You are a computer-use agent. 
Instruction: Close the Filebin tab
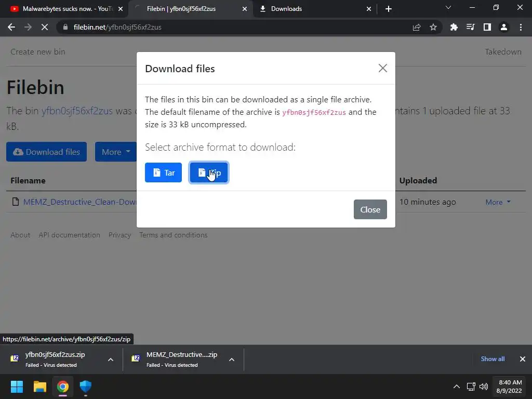tap(244, 9)
